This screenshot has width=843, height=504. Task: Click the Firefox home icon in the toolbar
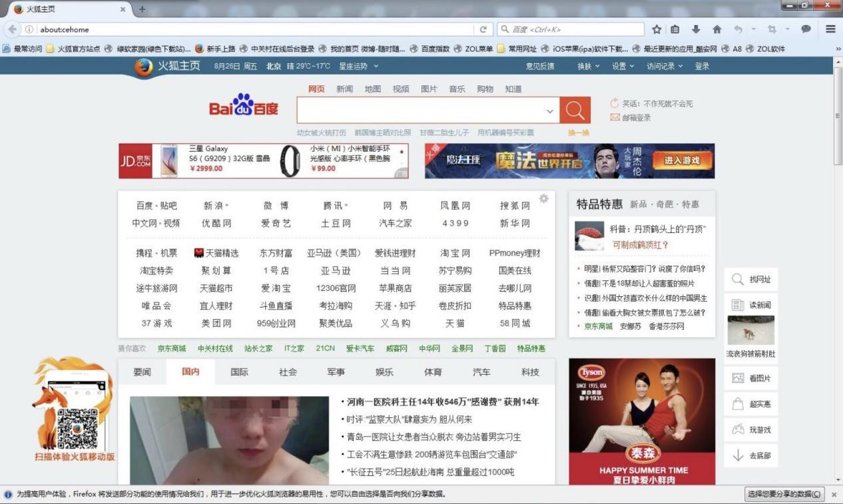point(716,29)
